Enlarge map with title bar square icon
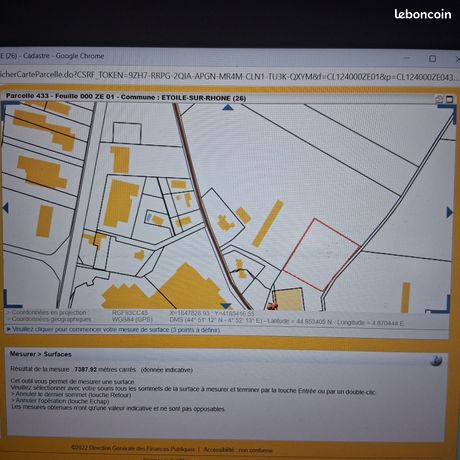The image size is (460, 460). click(x=449, y=99)
